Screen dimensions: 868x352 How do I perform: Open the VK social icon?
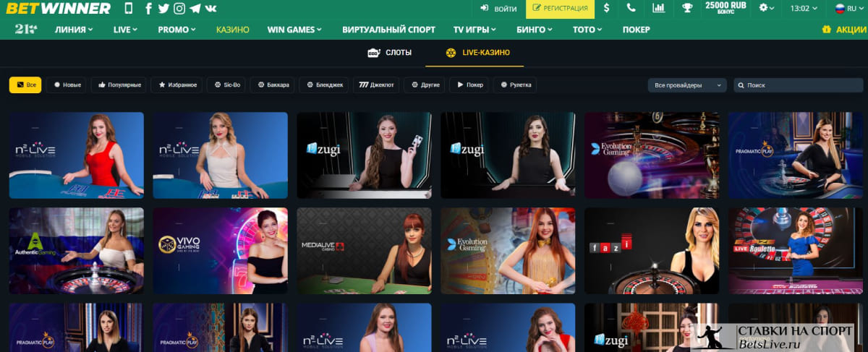(x=210, y=9)
